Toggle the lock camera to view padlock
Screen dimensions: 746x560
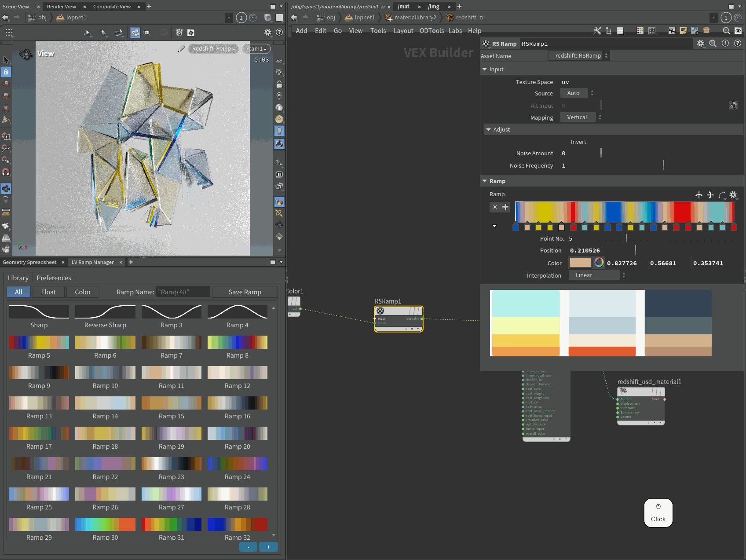point(279,84)
